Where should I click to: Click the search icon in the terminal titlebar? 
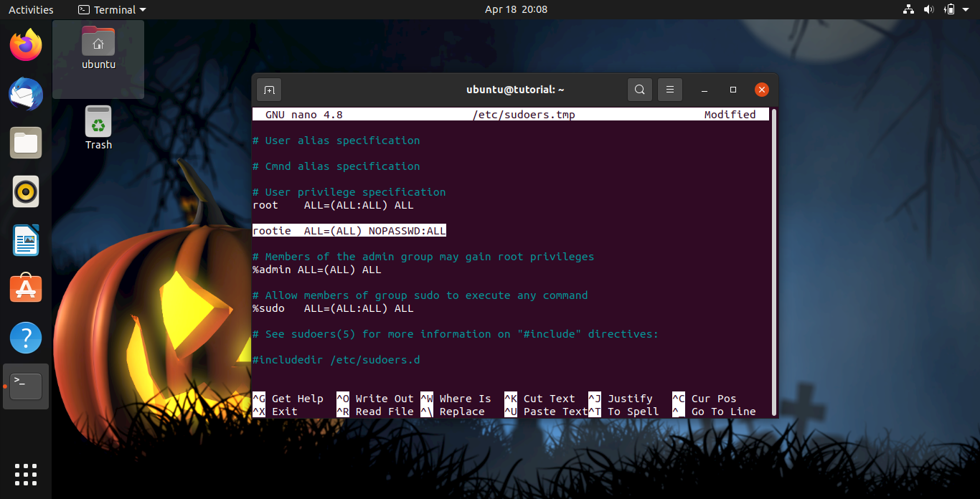coord(639,89)
